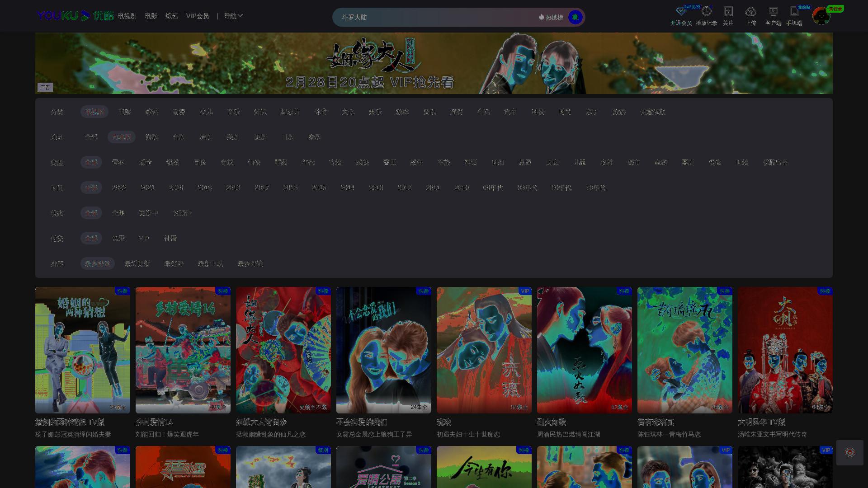Open the 大明风华 TV版 poster
The image size is (868, 488).
pyautogui.click(x=785, y=350)
